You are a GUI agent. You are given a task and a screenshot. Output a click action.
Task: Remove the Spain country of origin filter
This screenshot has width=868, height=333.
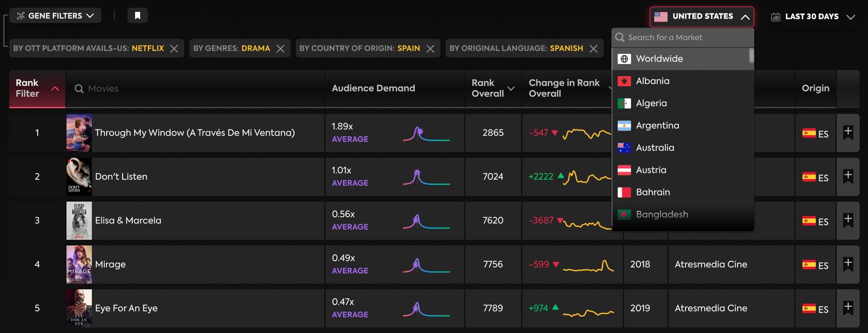point(430,49)
